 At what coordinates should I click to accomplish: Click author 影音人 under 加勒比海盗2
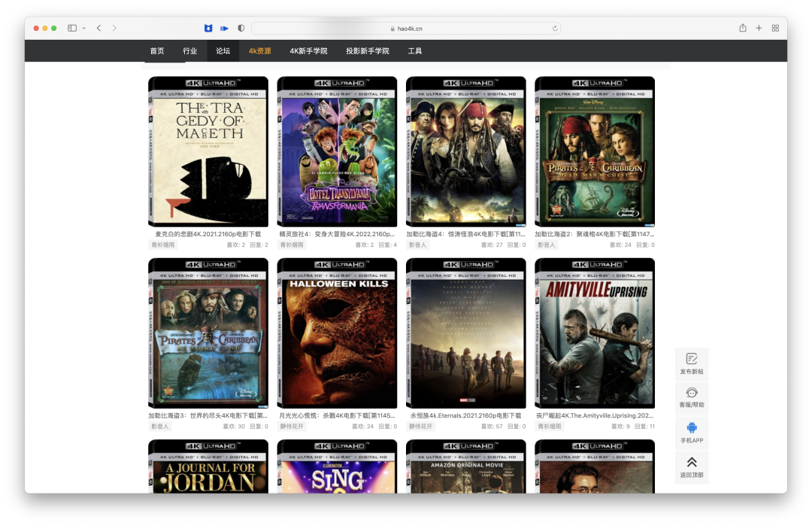pyautogui.click(x=547, y=245)
